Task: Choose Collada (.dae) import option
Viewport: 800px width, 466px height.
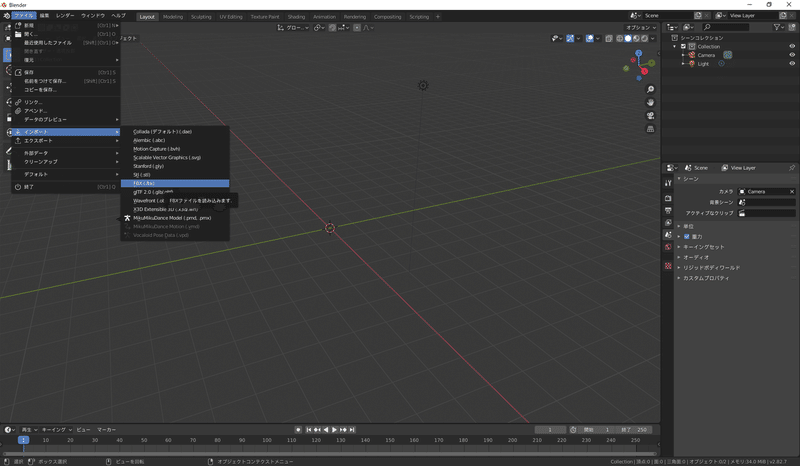Action: point(175,132)
